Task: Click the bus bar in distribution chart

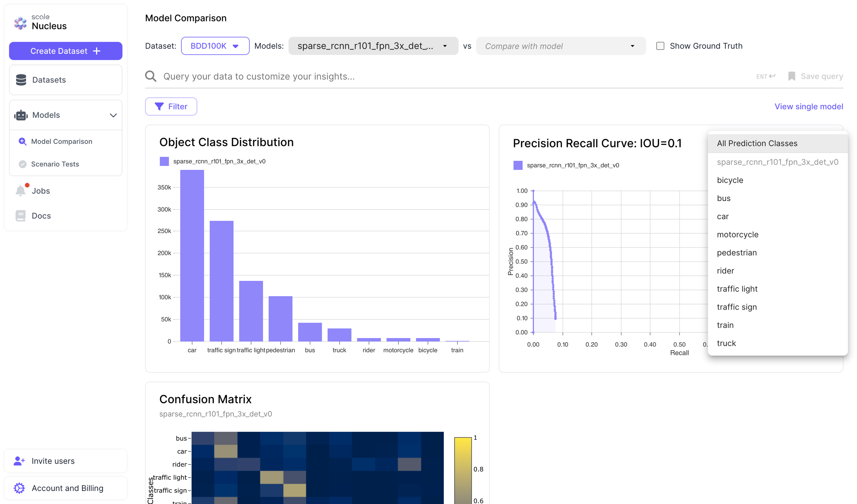Action: (310, 332)
